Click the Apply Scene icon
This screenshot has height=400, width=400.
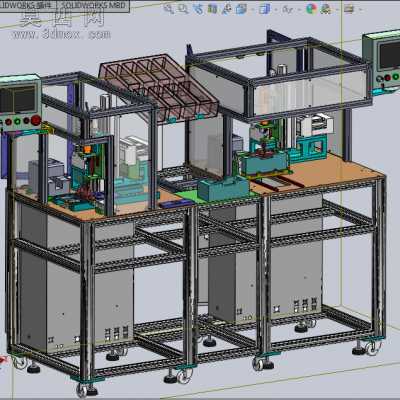coord(326,9)
